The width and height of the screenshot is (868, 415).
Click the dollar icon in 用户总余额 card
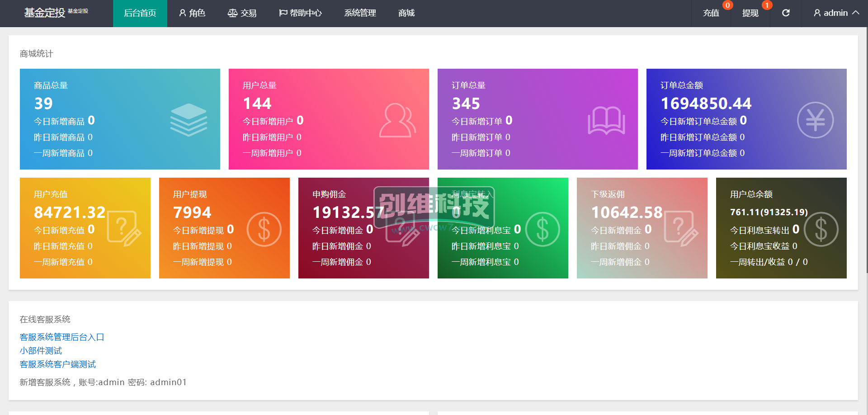click(821, 229)
